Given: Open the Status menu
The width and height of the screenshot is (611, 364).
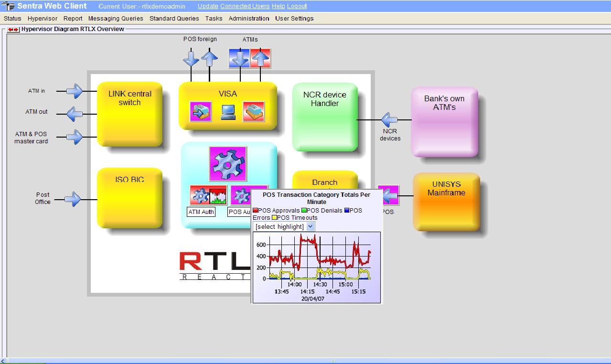Looking at the screenshot, I should tap(12, 19).
